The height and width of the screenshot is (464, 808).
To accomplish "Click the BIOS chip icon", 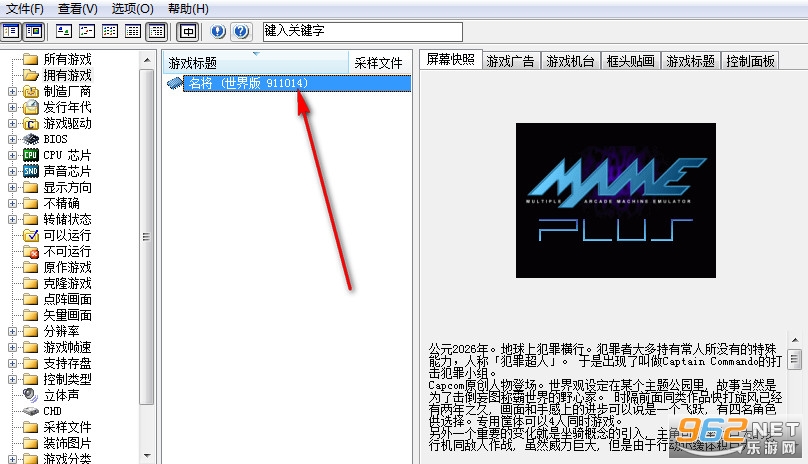I will 31,139.
